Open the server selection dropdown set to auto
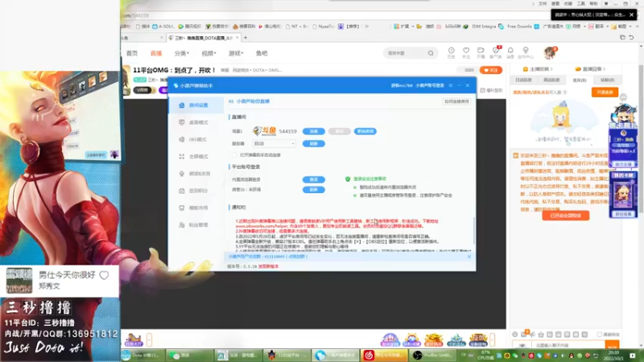Image resolution: width=644 pixels, height=362 pixels. click(274, 144)
